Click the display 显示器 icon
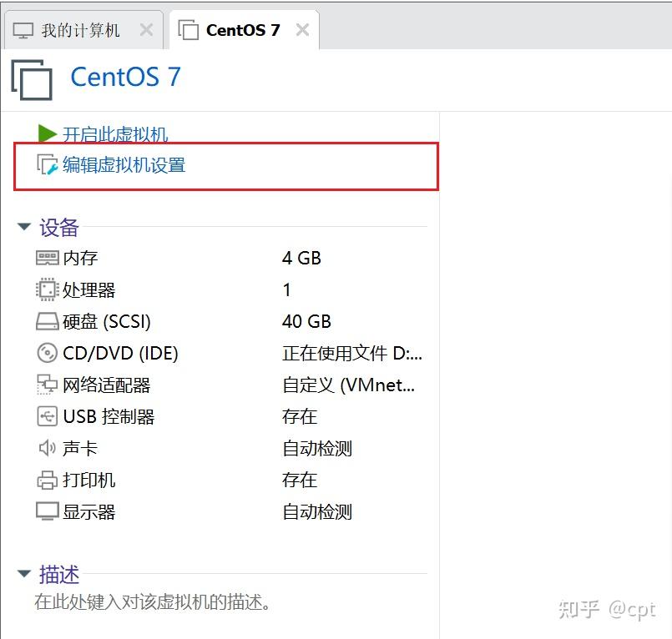This screenshot has width=672, height=639. 47,511
